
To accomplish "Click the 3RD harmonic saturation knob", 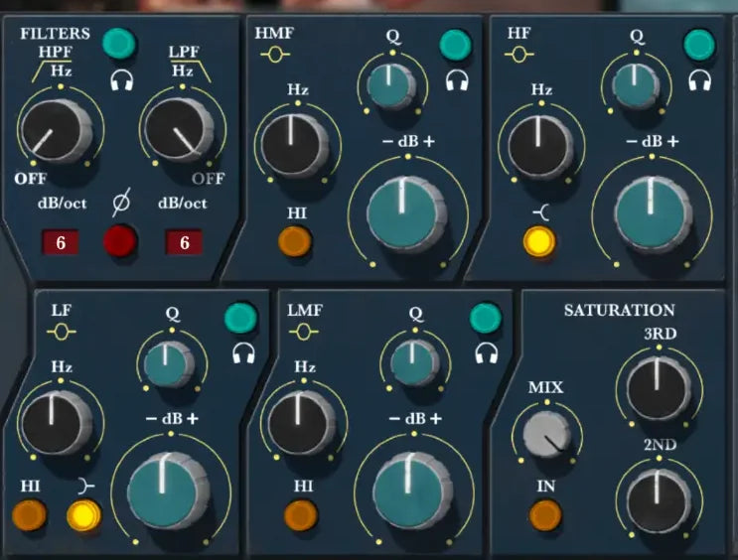I will (x=659, y=388).
